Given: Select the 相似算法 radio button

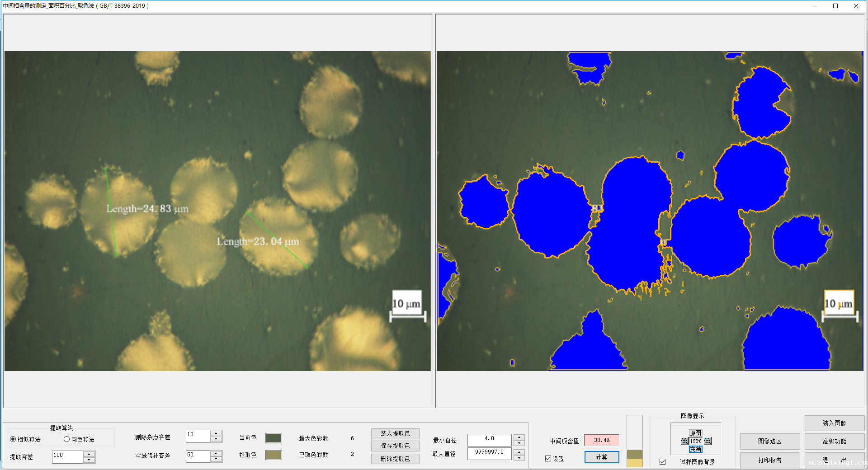Looking at the screenshot, I should click(13, 439).
